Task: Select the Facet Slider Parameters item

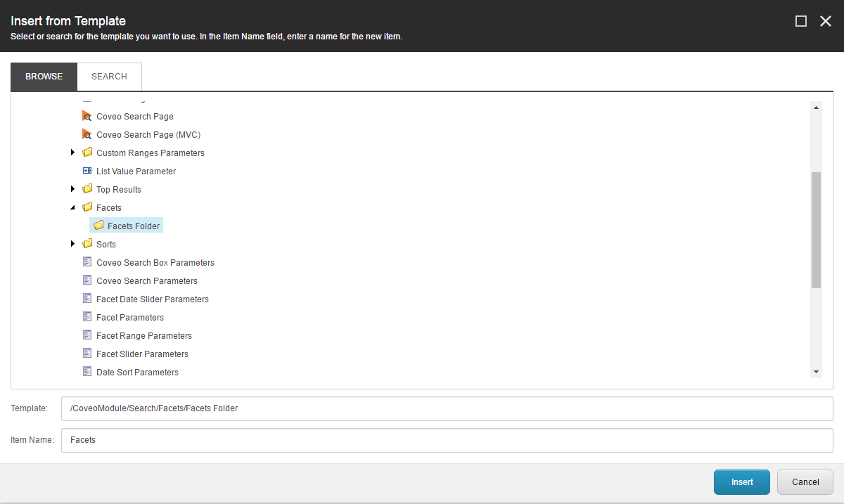Action: pos(143,354)
